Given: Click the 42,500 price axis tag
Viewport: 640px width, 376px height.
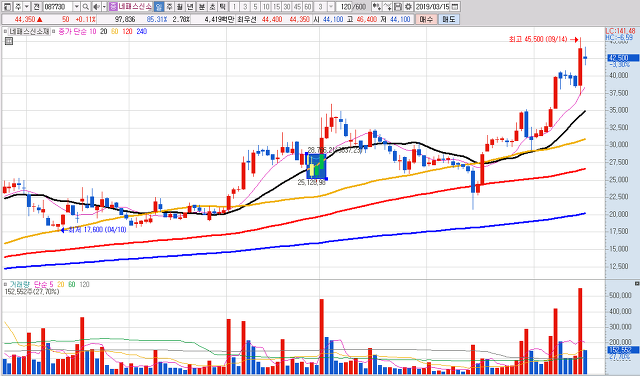Looking at the screenshot, I should (623, 58).
